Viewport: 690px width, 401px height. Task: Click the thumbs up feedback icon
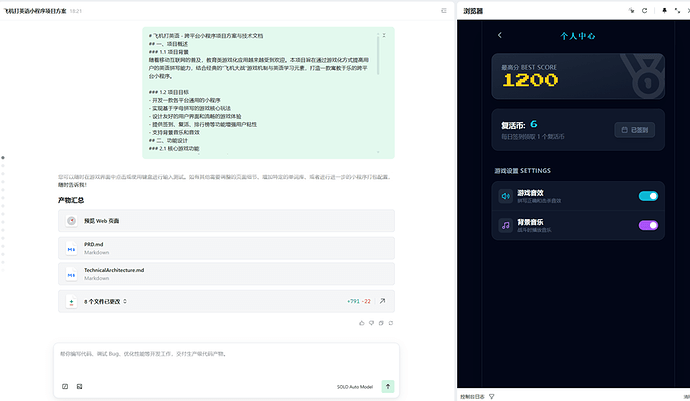pos(361,323)
